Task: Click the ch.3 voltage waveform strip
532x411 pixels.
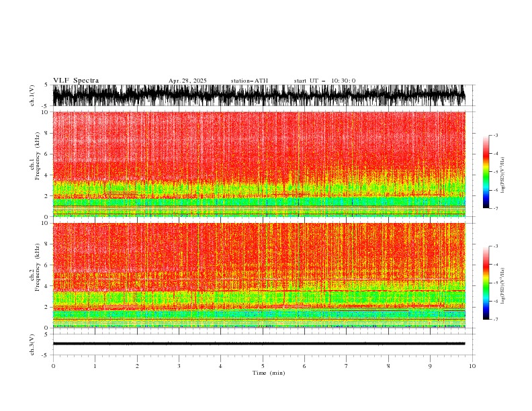Action: click(x=259, y=344)
